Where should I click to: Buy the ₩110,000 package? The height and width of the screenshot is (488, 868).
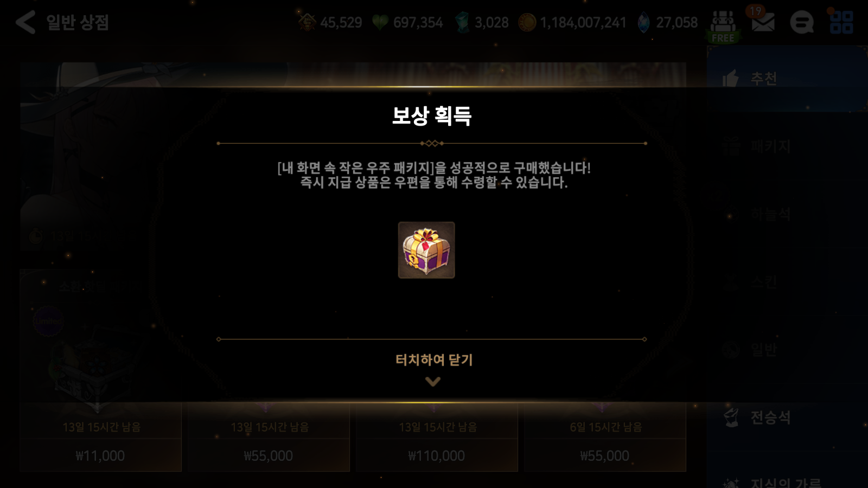pyautogui.click(x=437, y=456)
